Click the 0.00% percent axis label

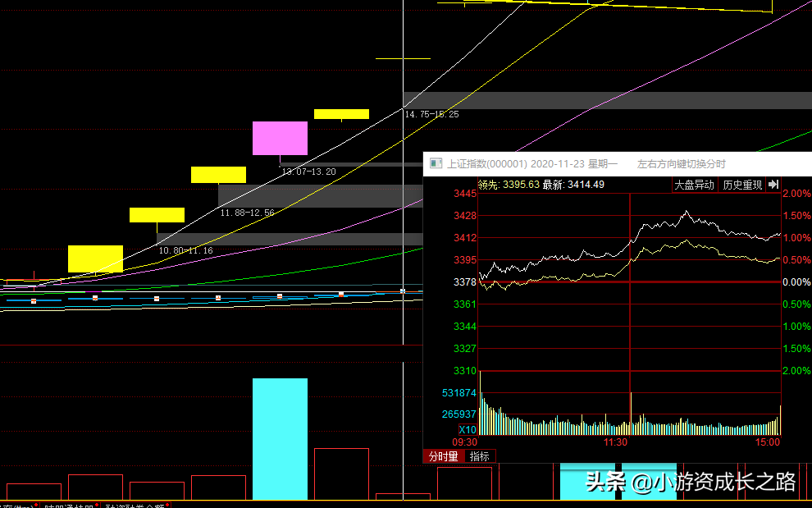point(796,282)
